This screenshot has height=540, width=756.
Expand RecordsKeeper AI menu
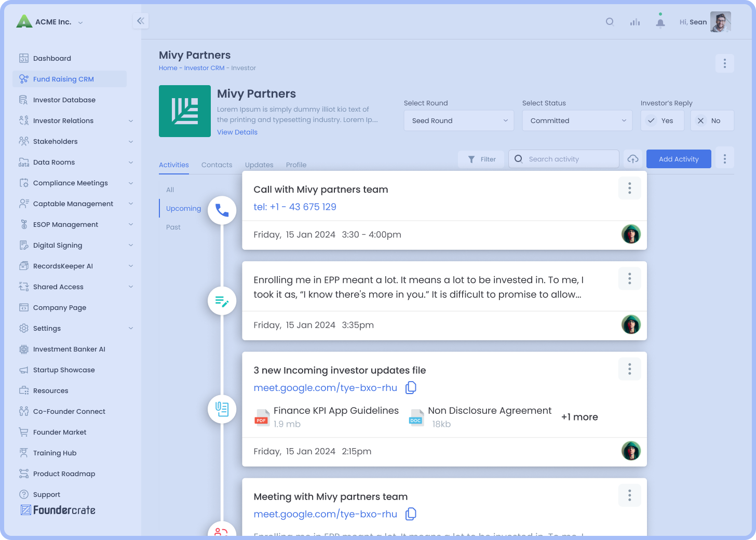(x=131, y=266)
